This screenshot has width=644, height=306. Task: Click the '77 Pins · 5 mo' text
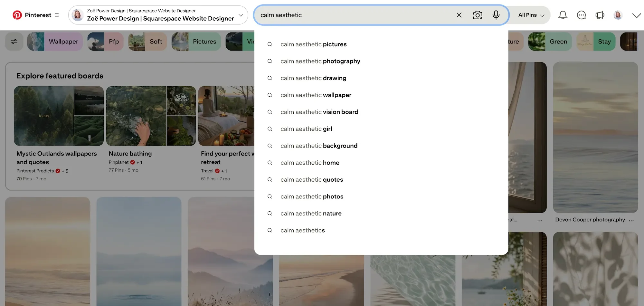pyautogui.click(x=123, y=170)
